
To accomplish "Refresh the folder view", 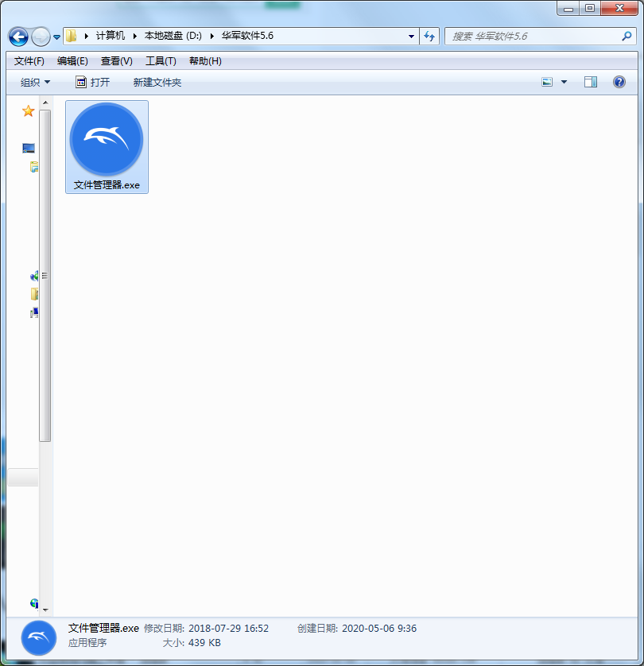I will (429, 36).
